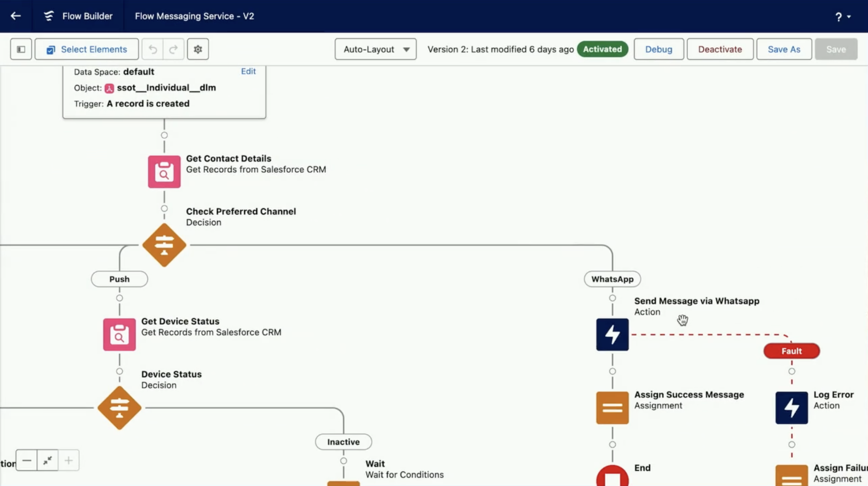
Task: Click Save As button
Action: pyautogui.click(x=784, y=49)
